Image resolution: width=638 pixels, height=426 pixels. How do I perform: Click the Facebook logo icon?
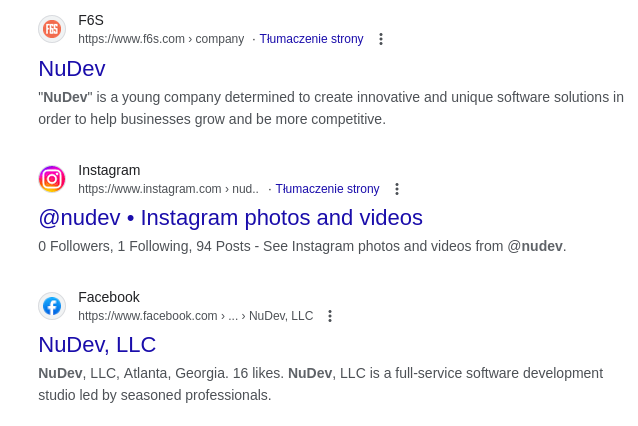52,306
